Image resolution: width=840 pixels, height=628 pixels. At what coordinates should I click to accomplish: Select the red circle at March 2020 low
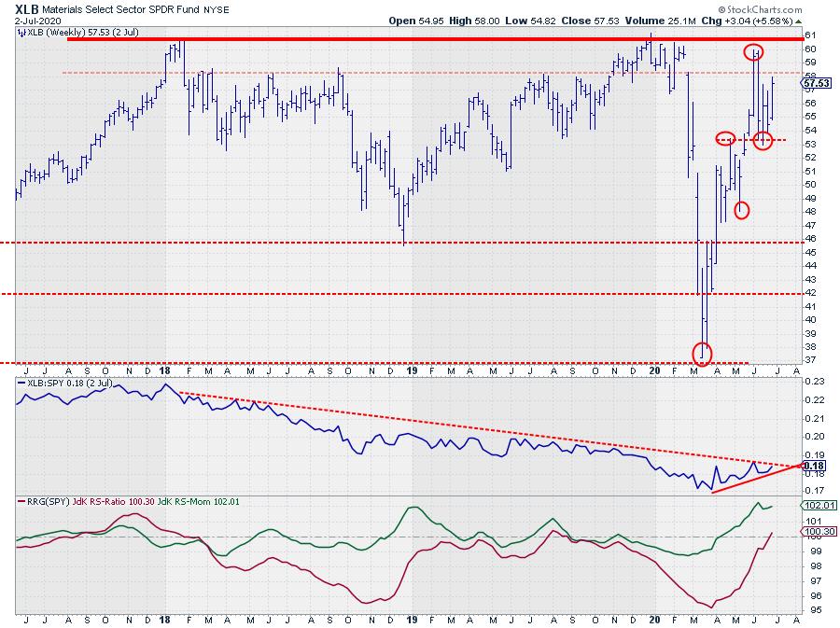[x=703, y=353]
